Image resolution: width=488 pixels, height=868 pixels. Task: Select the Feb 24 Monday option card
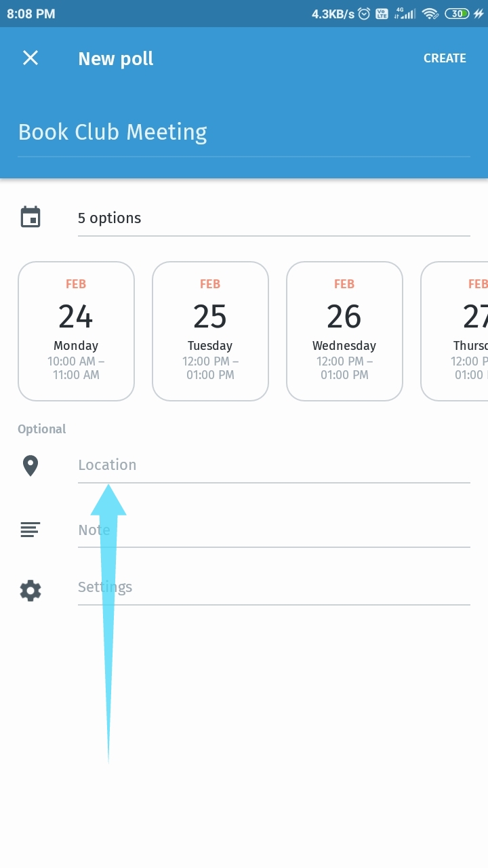click(76, 331)
